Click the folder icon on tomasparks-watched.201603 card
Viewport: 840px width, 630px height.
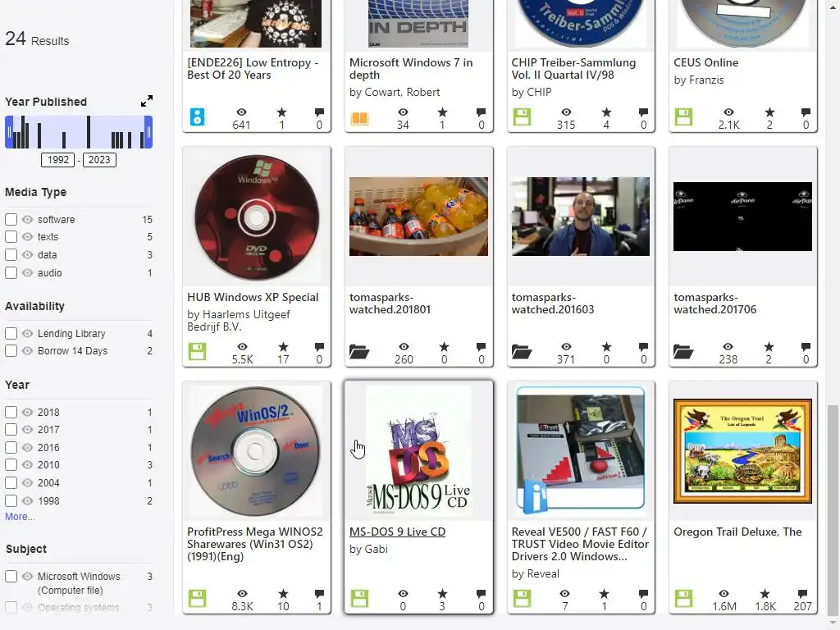pos(522,351)
